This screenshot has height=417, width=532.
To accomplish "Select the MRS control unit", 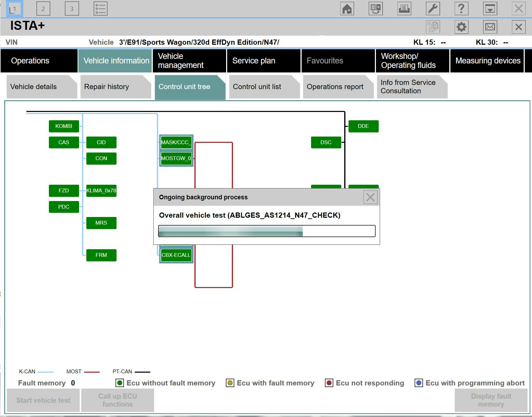I will pyautogui.click(x=101, y=223).
